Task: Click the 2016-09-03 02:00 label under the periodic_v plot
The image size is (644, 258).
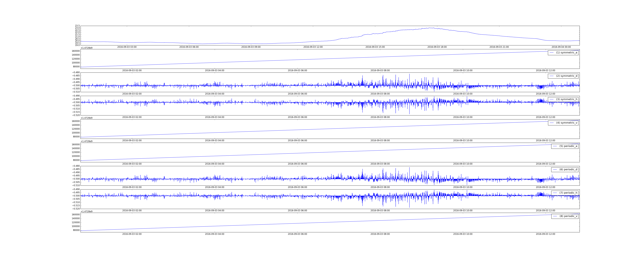Action: click(x=132, y=234)
